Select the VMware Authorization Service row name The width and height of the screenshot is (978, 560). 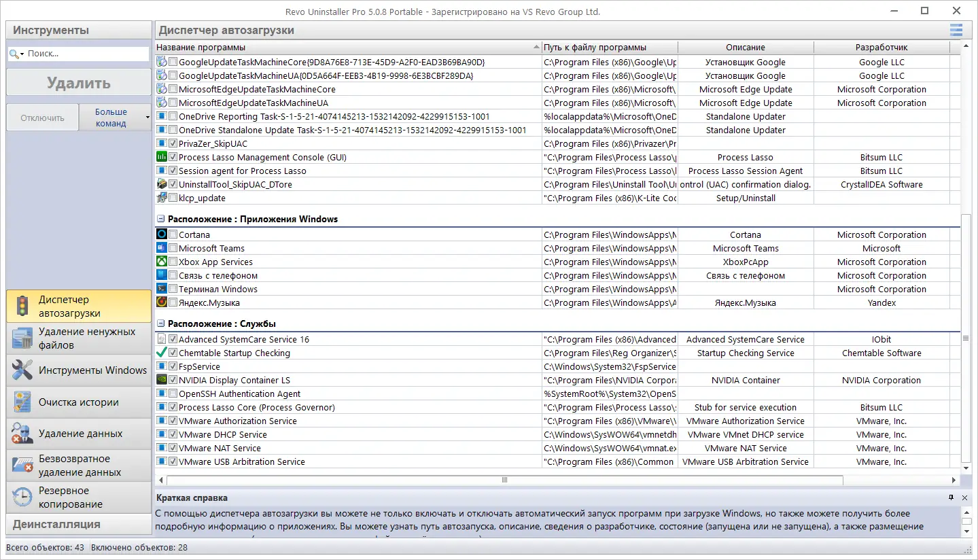(x=238, y=421)
